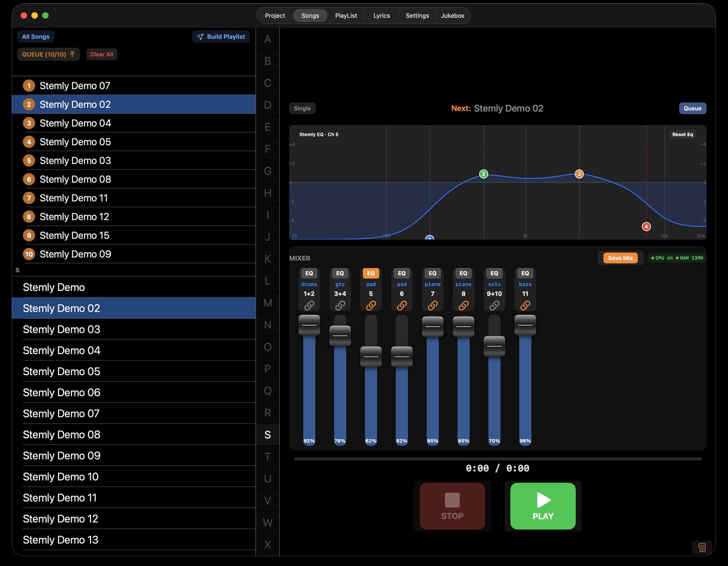Click the Build Playlist button

[221, 36]
